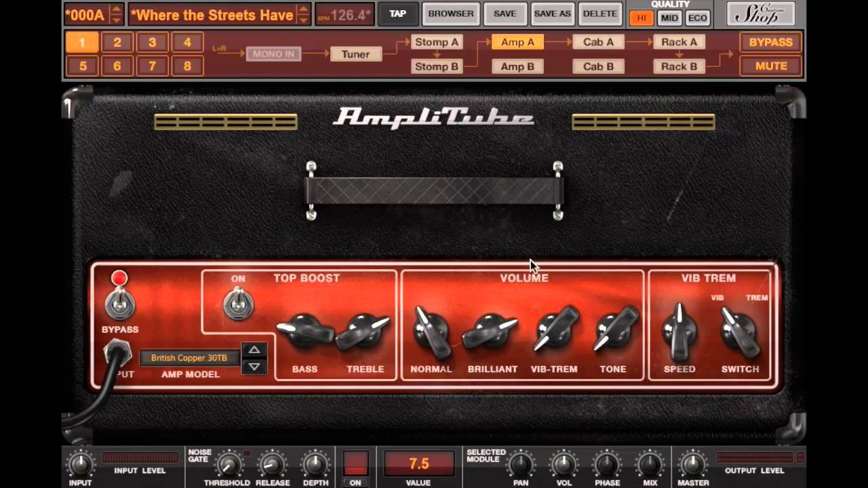Select the BRILLIANT volume knob

coord(490,333)
